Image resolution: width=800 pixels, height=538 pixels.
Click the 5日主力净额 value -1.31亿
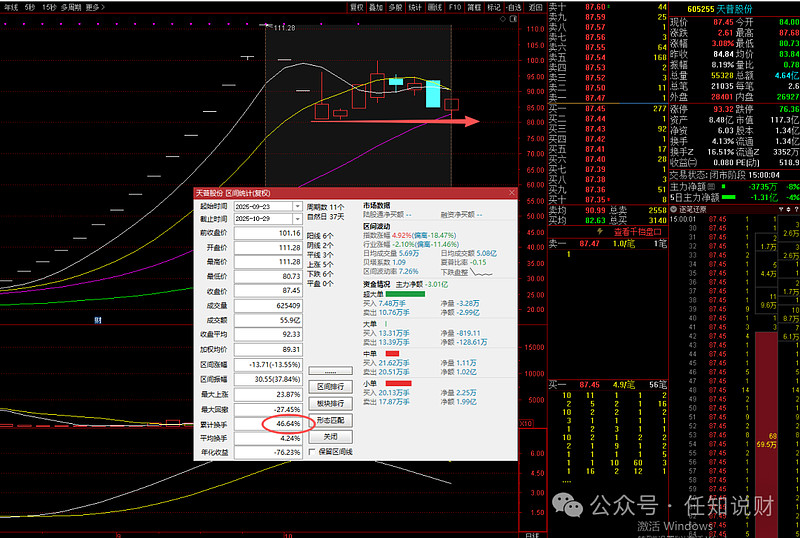pyautogui.click(x=763, y=197)
